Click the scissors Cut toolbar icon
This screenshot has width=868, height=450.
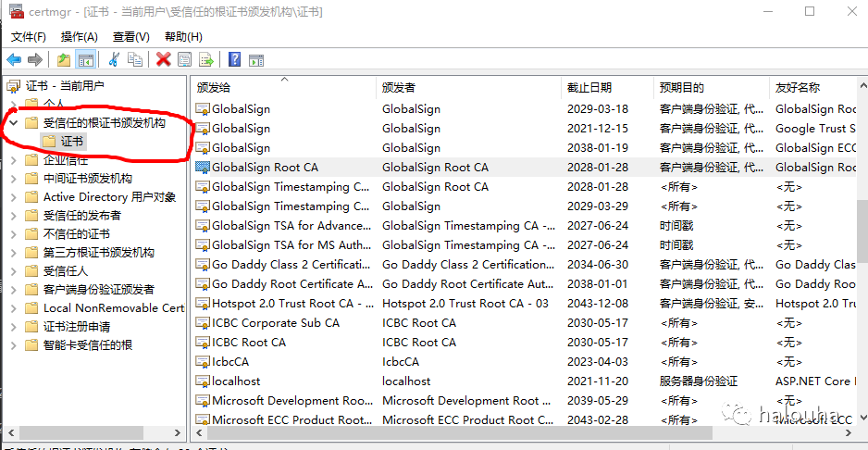[x=114, y=59]
